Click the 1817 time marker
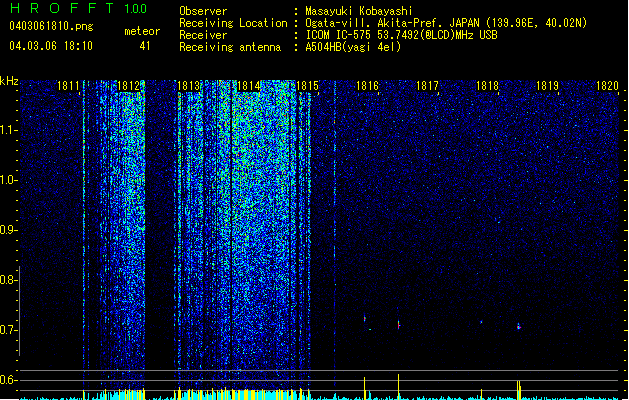Screen dimensions: 629x400 [x=427, y=86]
